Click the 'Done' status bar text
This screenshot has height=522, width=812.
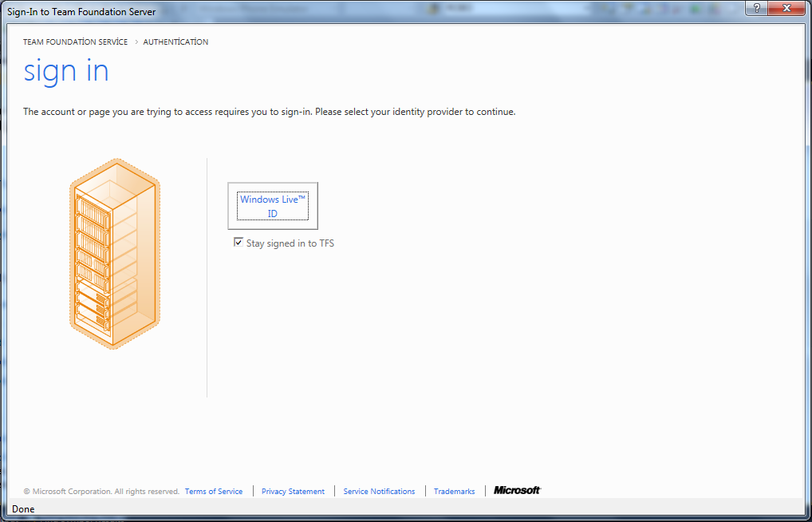coord(23,509)
